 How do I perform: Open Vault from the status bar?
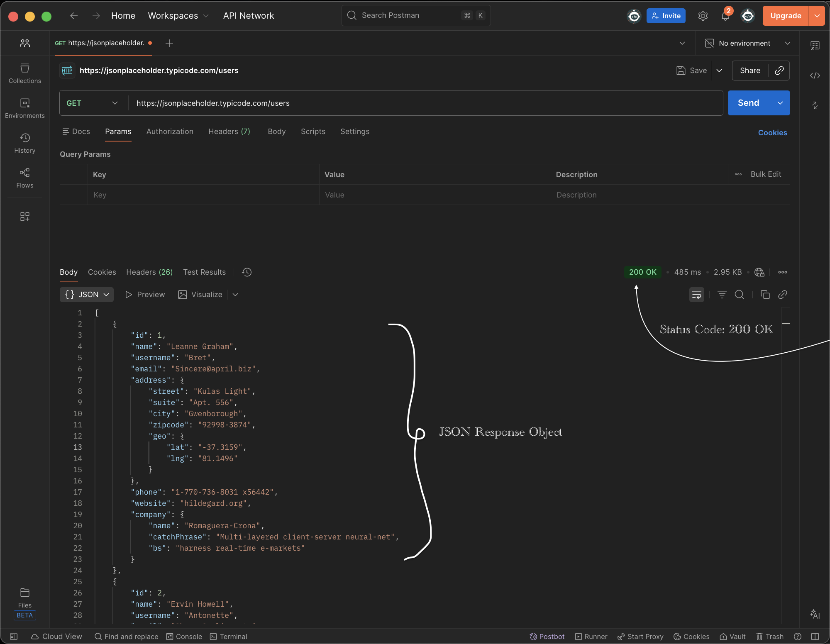[732, 636]
